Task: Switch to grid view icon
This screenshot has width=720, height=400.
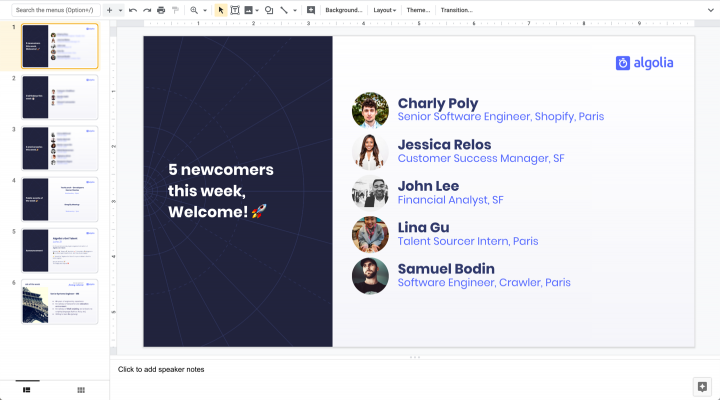Action: click(81, 390)
